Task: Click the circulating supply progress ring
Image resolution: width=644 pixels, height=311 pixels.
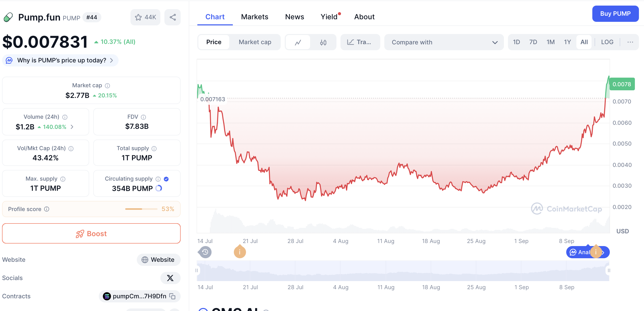Action: [x=159, y=188]
